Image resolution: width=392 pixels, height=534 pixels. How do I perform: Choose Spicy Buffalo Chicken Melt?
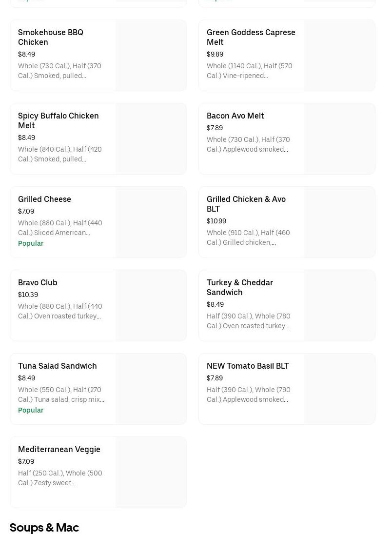(x=58, y=120)
